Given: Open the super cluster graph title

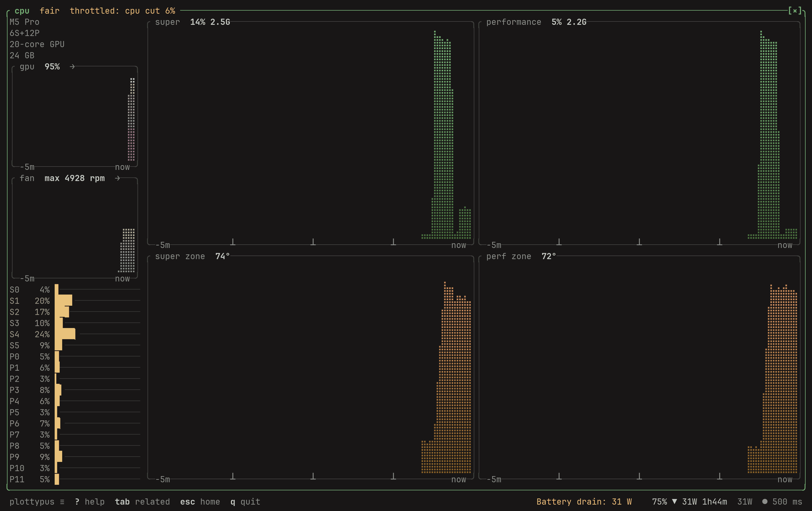Looking at the screenshot, I should [193, 22].
